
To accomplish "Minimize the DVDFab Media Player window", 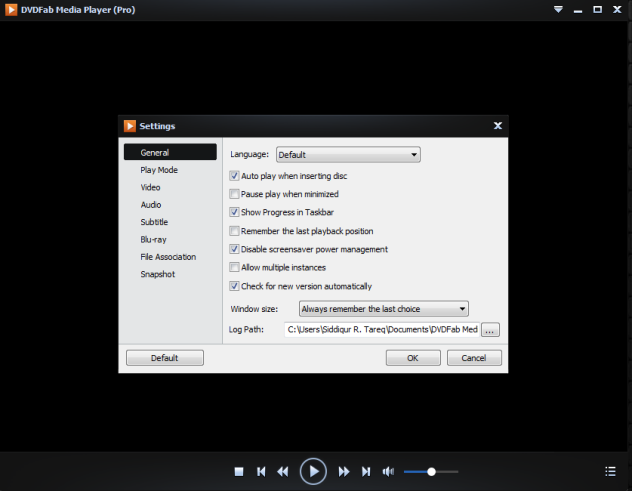I will point(578,10).
